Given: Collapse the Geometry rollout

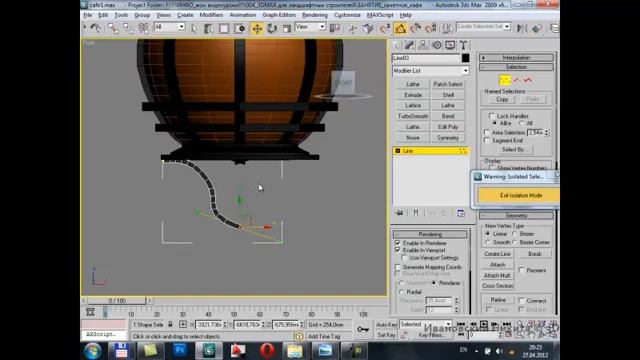Looking at the screenshot, I should [x=516, y=216].
